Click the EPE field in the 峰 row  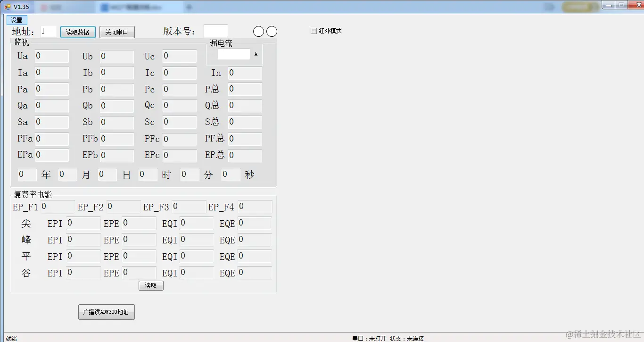tap(139, 240)
